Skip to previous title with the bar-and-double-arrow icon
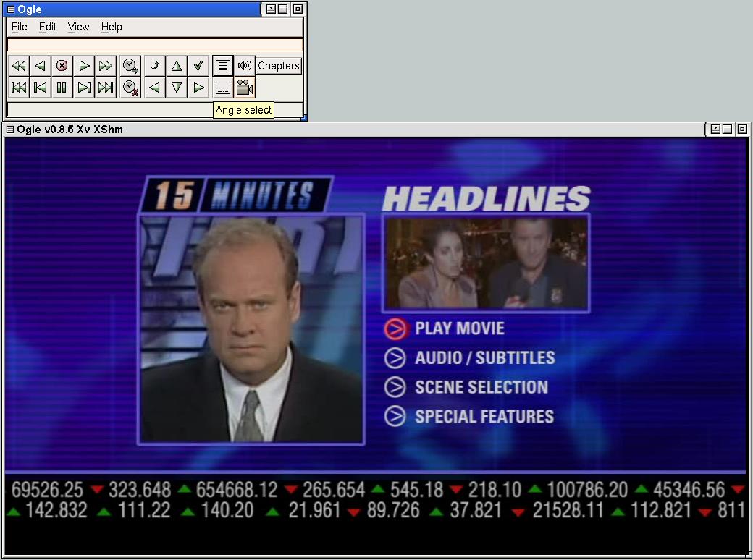 (19, 88)
